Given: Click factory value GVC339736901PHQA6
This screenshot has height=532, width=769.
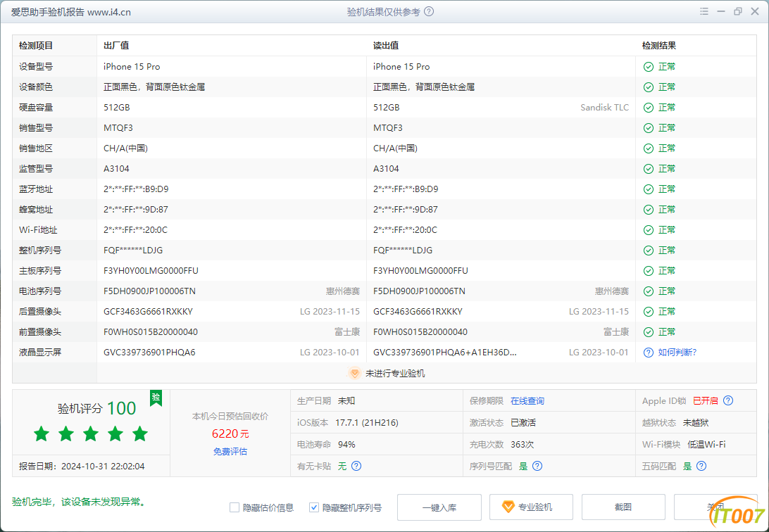Looking at the screenshot, I should pyautogui.click(x=149, y=353).
